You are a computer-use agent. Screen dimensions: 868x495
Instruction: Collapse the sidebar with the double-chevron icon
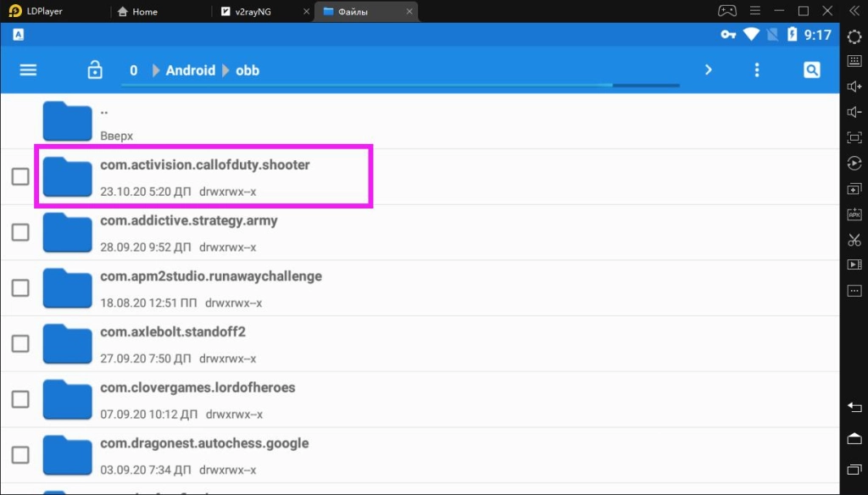tap(854, 10)
